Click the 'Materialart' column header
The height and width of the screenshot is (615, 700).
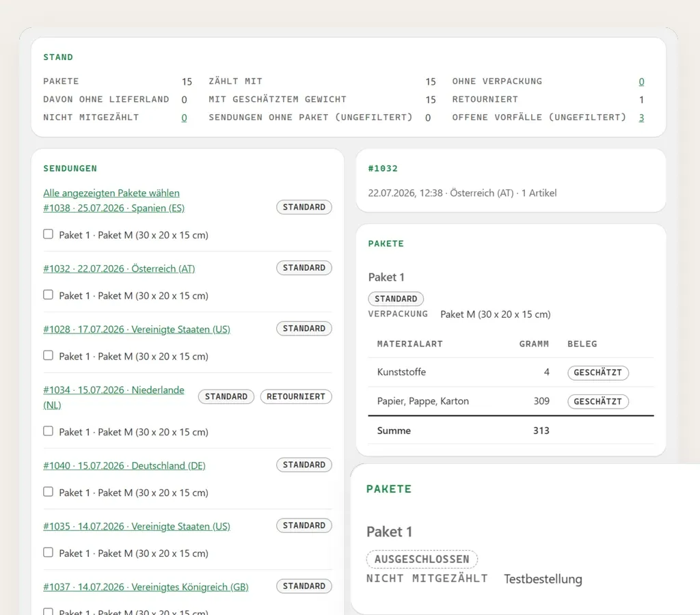tap(410, 344)
